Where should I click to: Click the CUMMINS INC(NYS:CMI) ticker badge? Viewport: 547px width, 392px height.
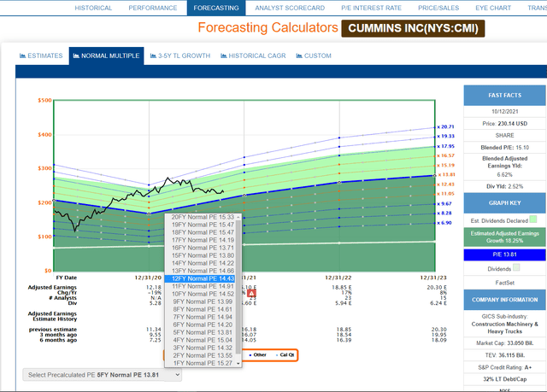413,28
